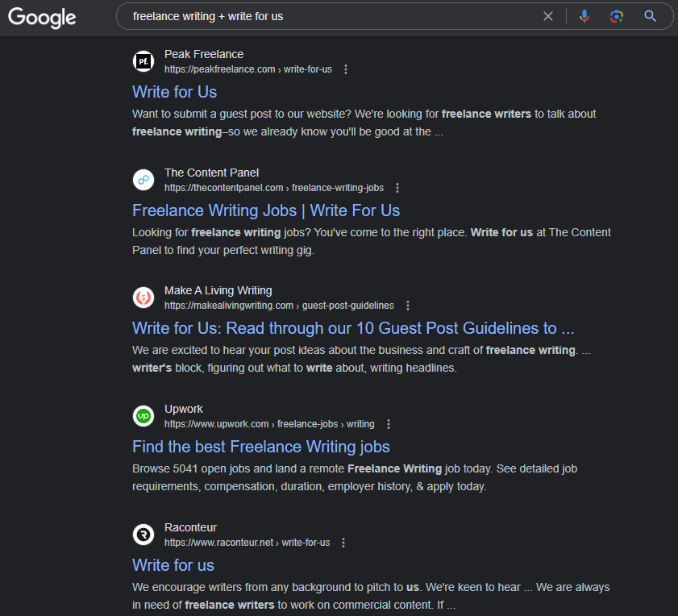
Task: Open more options for Raconteur result
Action: (x=343, y=543)
